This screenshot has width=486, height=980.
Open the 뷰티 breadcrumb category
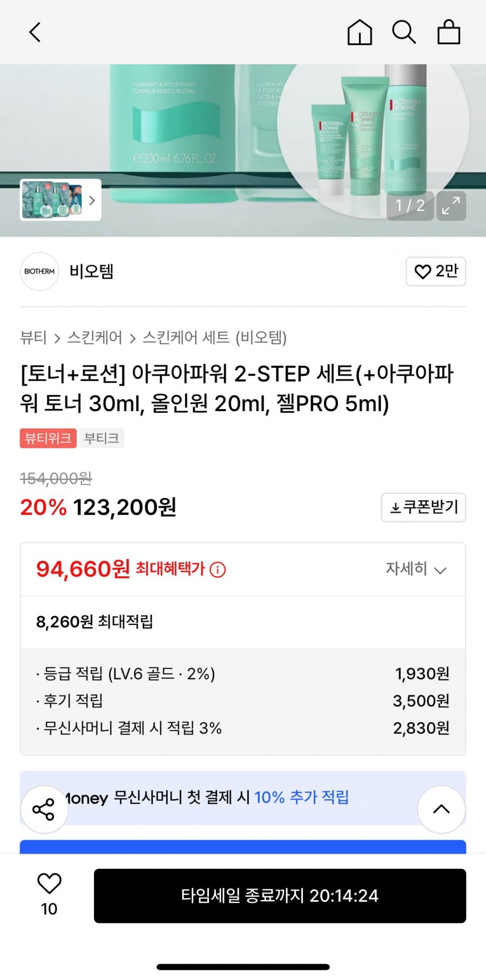(33, 338)
